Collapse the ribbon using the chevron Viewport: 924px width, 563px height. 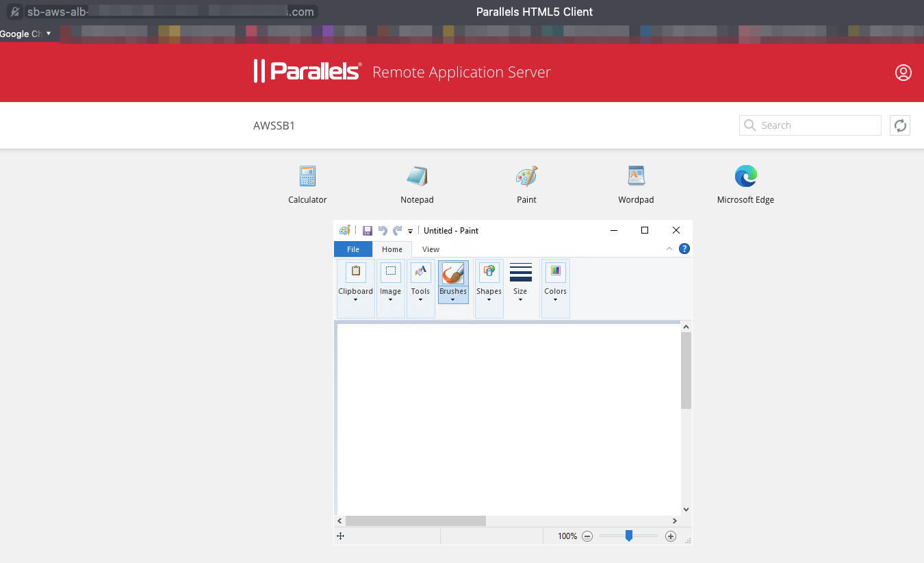point(669,249)
